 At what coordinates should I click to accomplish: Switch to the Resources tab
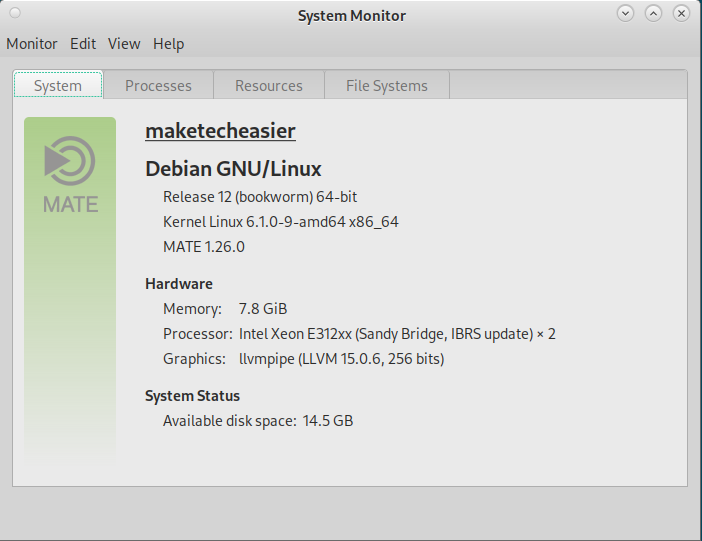click(x=269, y=86)
